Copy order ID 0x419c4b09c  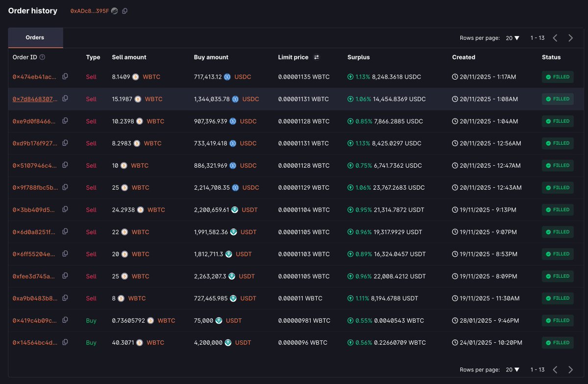pos(65,320)
